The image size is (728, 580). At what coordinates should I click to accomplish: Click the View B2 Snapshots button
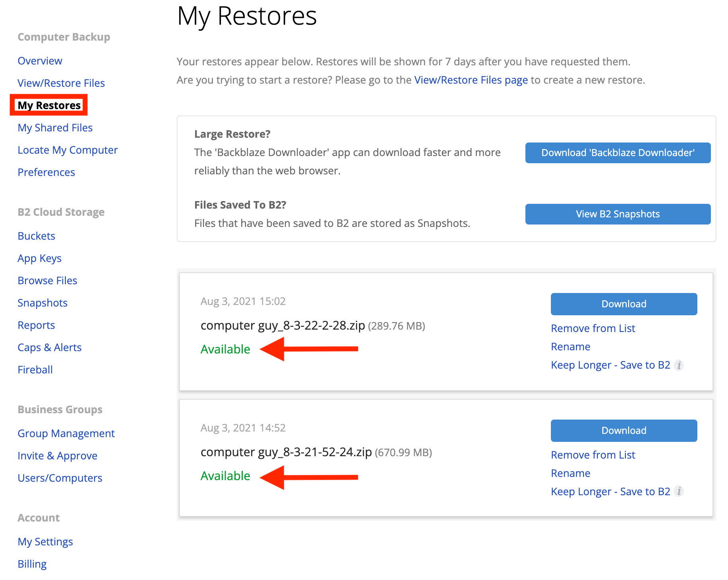click(618, 214)
